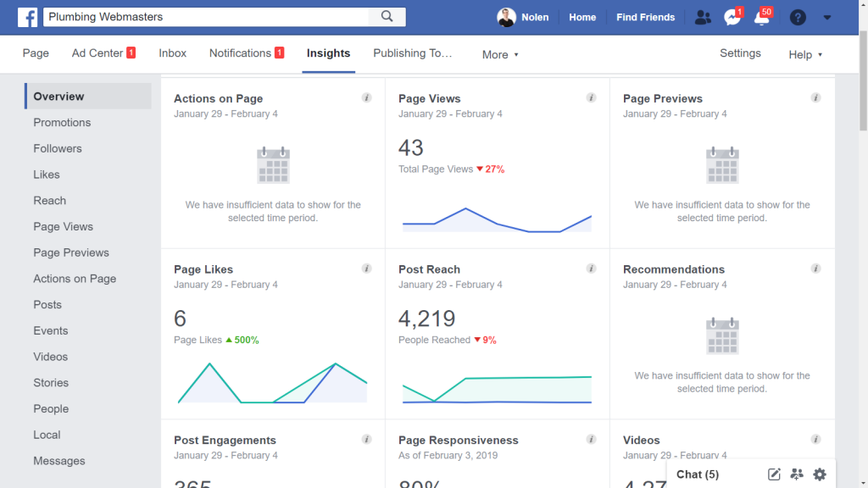This screenshot has height=488, width=868.
Task: Expand the Help dropdown
Action: click(x=805, y=55)
